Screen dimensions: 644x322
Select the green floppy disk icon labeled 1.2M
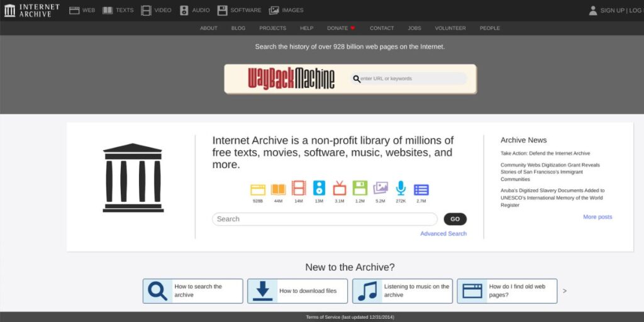[x=360, y=188]
